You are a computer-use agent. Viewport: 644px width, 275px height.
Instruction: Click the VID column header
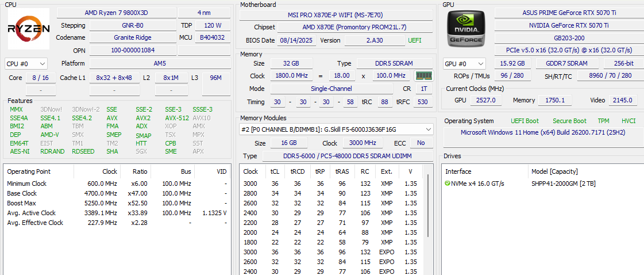point(221,171)
